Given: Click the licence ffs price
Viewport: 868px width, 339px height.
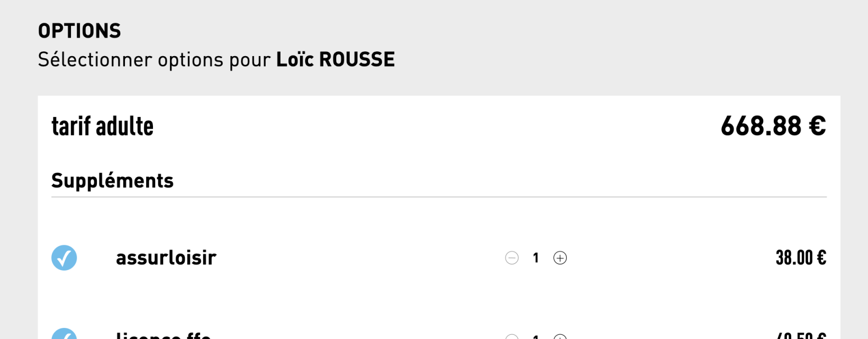Looking at the screenshot, I should point(800,336).
